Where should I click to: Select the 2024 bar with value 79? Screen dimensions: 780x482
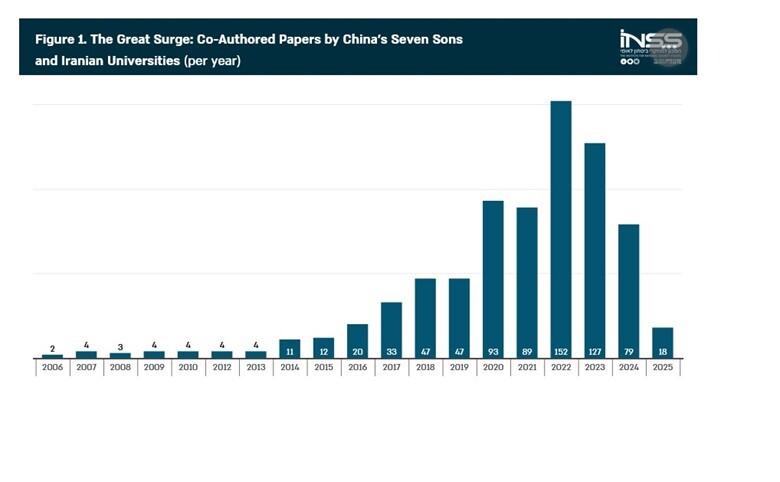[628, 291]
